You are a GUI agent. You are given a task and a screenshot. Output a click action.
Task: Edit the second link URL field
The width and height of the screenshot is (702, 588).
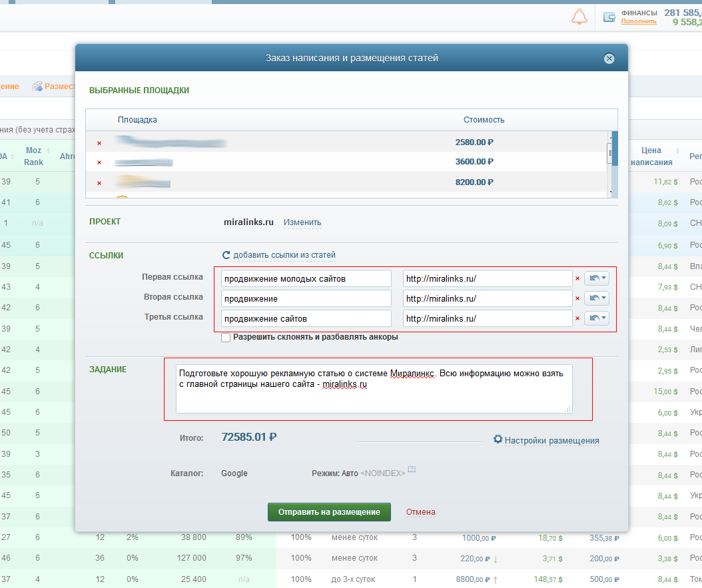pyautogui.click(x=488, y=298)
